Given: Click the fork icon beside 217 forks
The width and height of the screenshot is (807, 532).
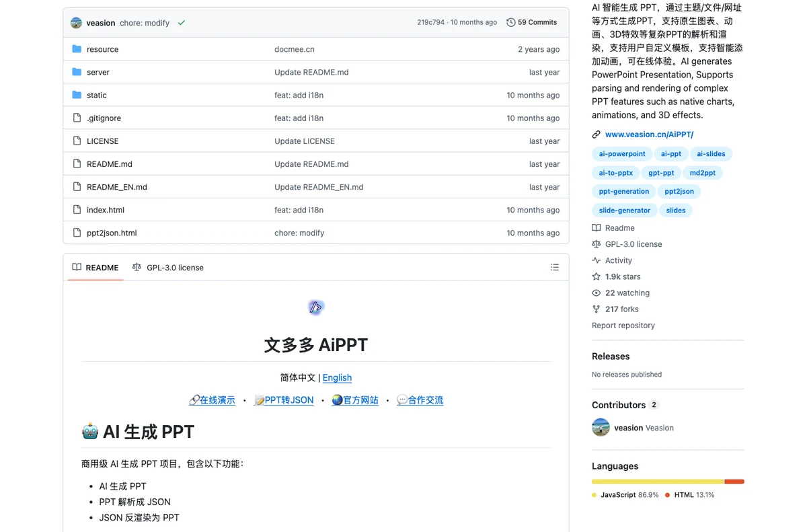Looking at the screenshot, I should tap(596, 309).
